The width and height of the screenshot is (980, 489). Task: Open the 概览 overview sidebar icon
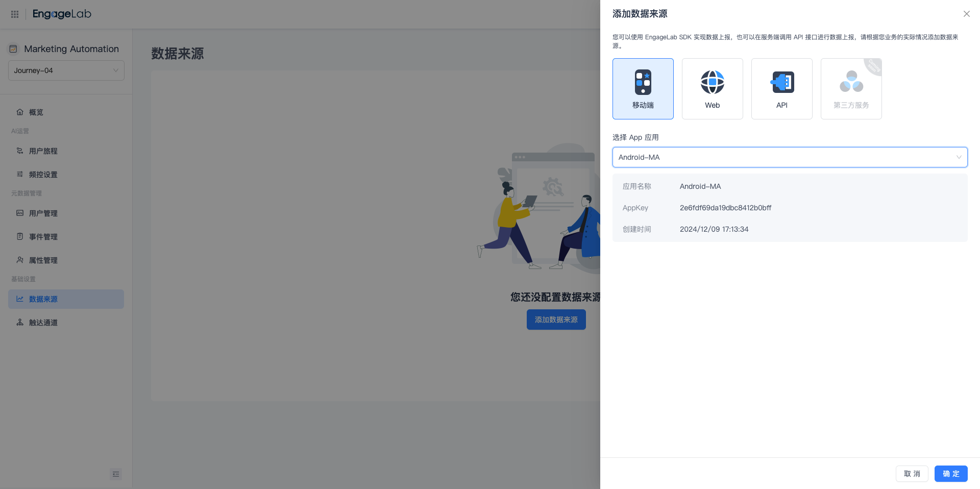click(x=20, y=112)
